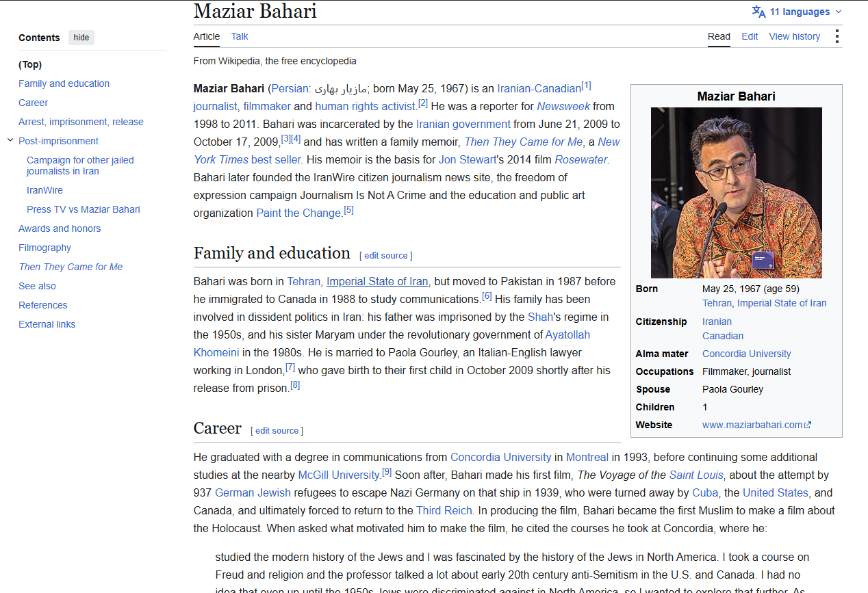Open the Montreal link
This screenshot has width=868, height=593.
pos(587,457)
